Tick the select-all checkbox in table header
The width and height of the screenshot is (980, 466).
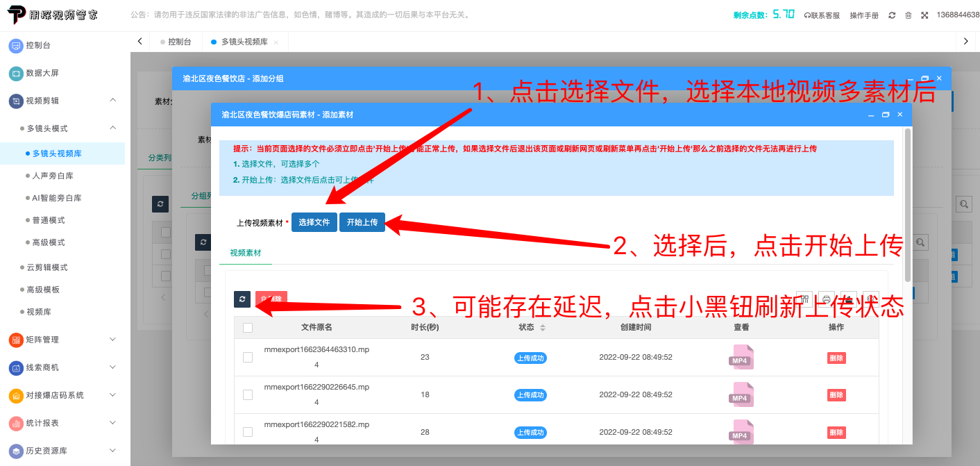(248, 328)
